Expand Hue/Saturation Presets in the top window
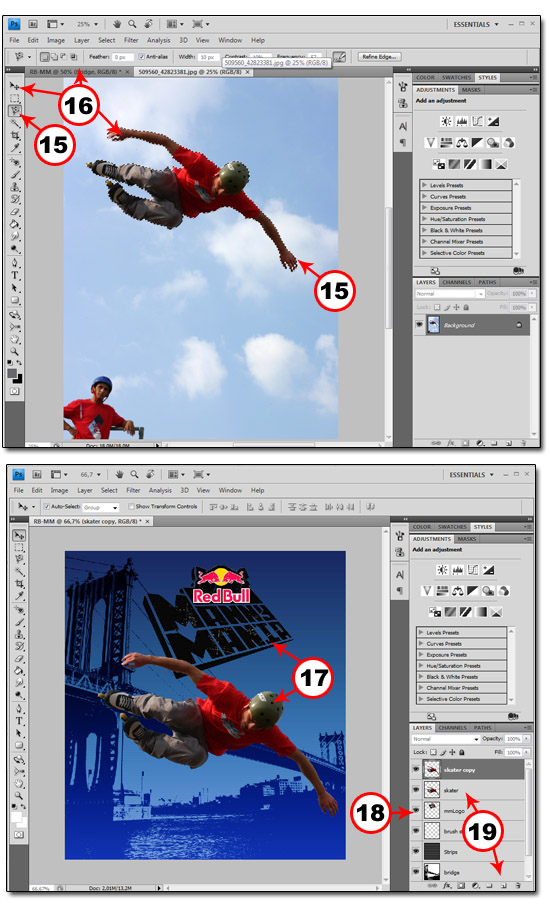The image size is (550, 906). (x=425, y=219)
